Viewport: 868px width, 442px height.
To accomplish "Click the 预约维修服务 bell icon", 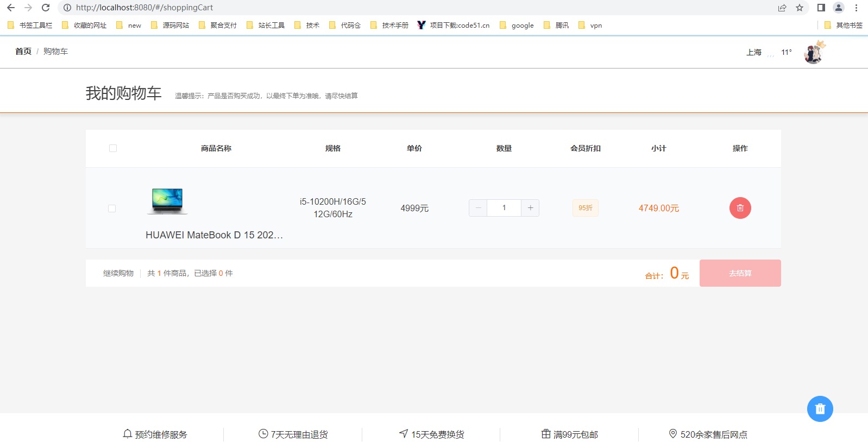I will pyautogui.click(x=128, y=434).
